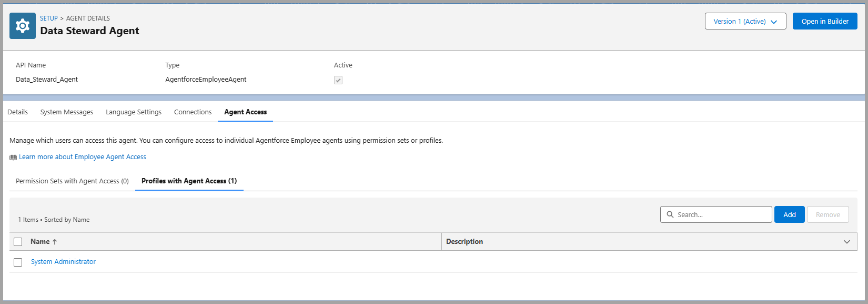
Task: Click the Name sort arrow icon
Action: pos(55,242)
